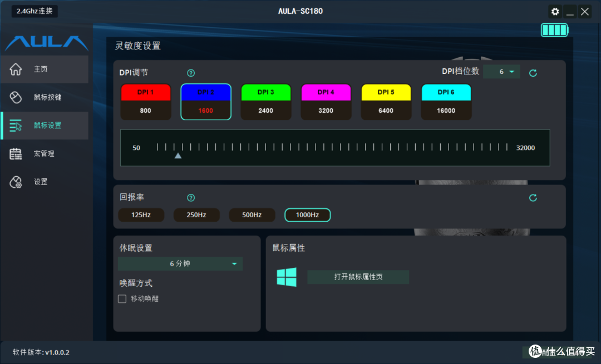Expand 休眠设置 dropdown showing 6分钟
Viewport: 601px width, 364px height.
[180, 264]
